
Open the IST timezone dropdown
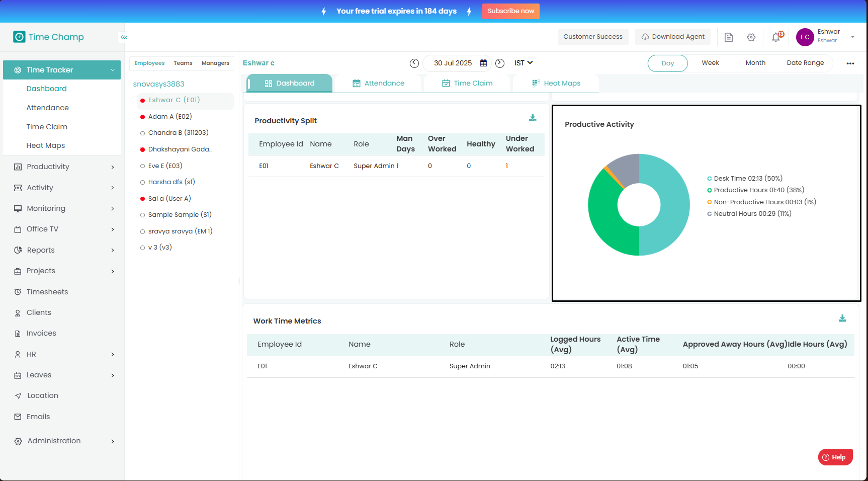pos(524,63)
